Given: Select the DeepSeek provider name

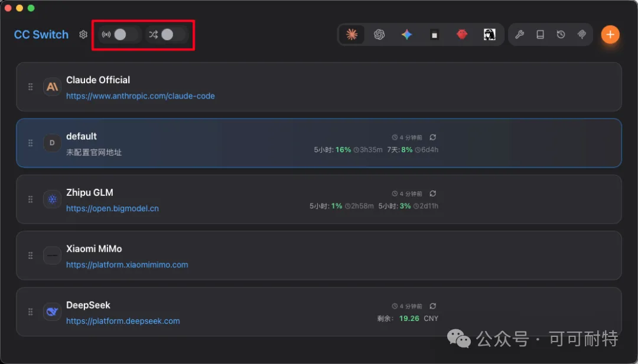Looking at the screenshot, I should tap(88, 305).
